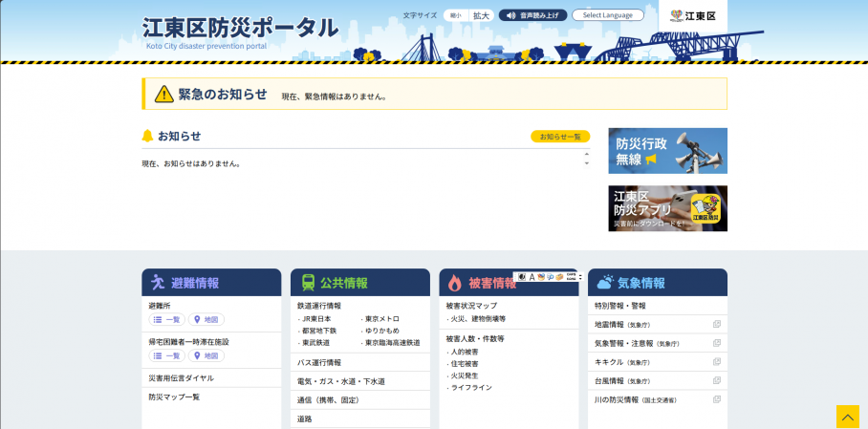Open the Select Language dropdown

(x=608, y=15)
